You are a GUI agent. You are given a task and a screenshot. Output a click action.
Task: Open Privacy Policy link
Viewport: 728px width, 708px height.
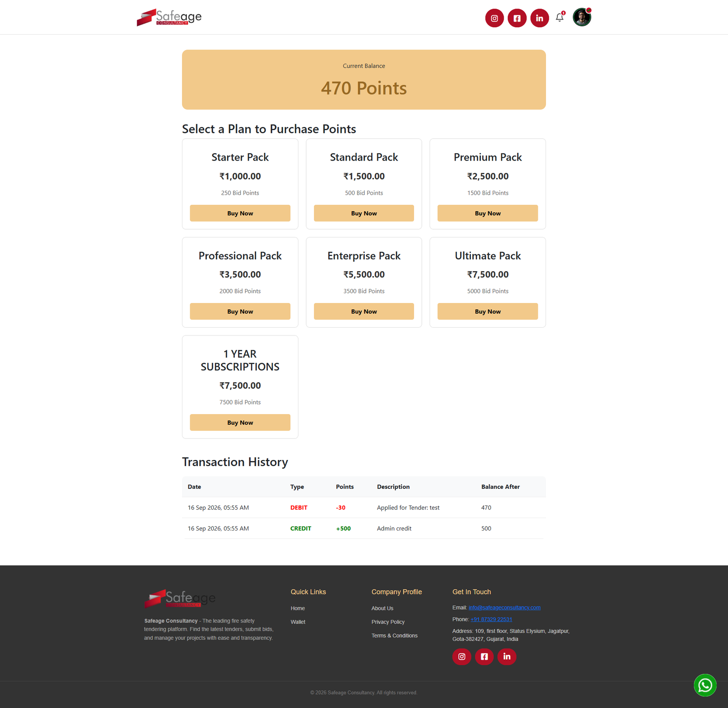(x=388, y=622)
